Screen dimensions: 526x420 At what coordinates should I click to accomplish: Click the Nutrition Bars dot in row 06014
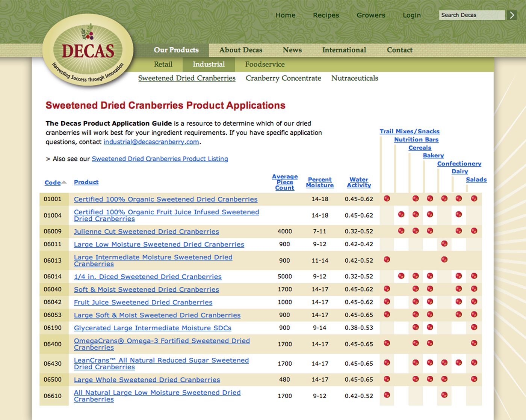tap(401, 276)
